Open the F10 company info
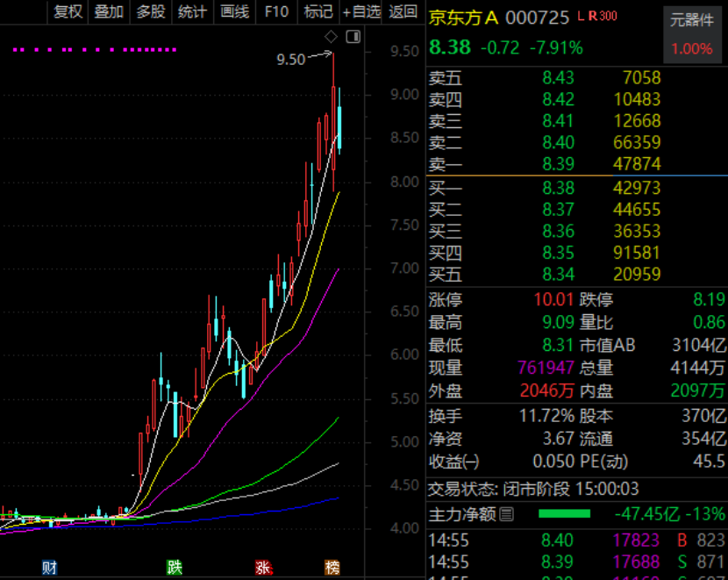This screenshot has height=580, width=728. coord(276,11)
